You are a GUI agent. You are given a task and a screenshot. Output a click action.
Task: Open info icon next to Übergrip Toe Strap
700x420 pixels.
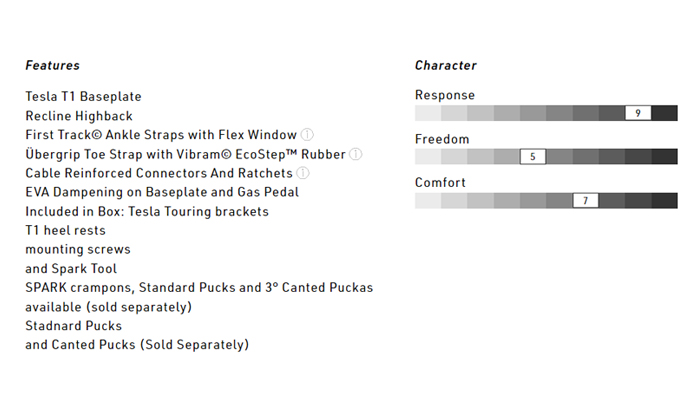coord(356,154)
